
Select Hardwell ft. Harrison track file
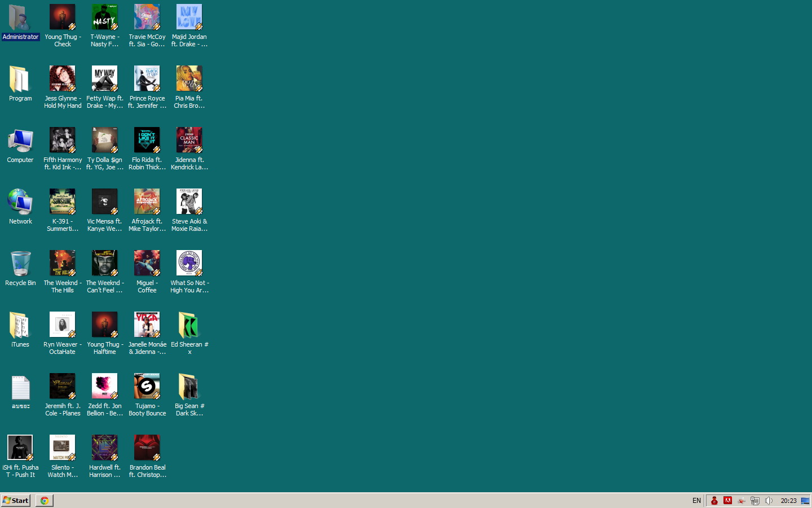105,457
